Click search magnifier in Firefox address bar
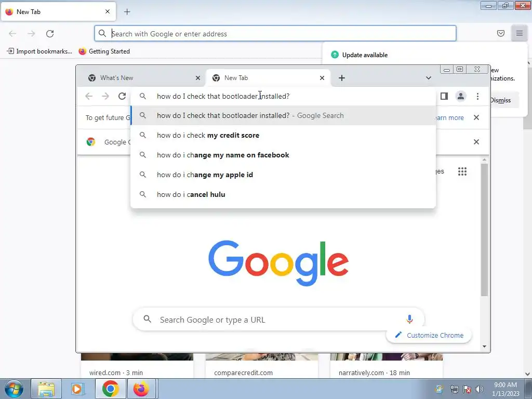The width and height of the screenshot is (532, 399). point(102,33)
